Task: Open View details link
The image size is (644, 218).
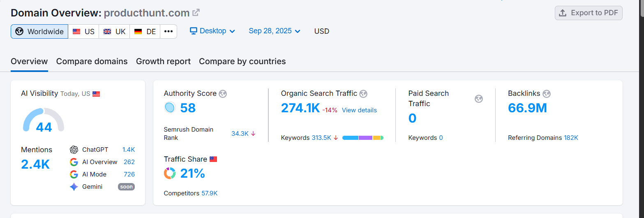Action: pos(359,110)
